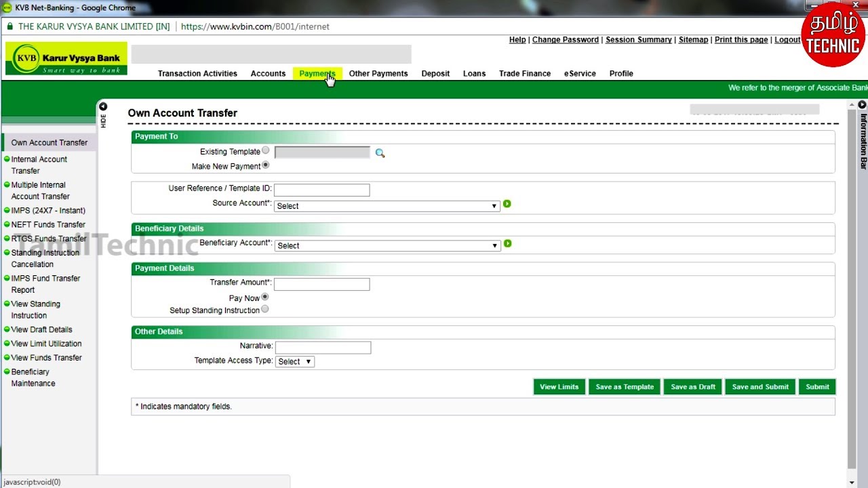This screenshot has width=868, height=488.
Task: Click the Save and Submit button
Action: [760, 387]
